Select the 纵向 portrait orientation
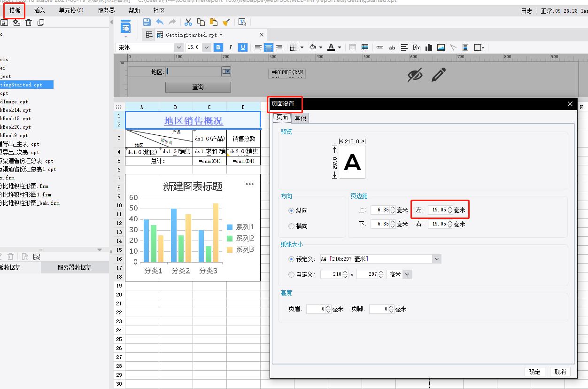The height and width of the screenshot is (389, 588). pyautogui.click(x=291, y=211)
